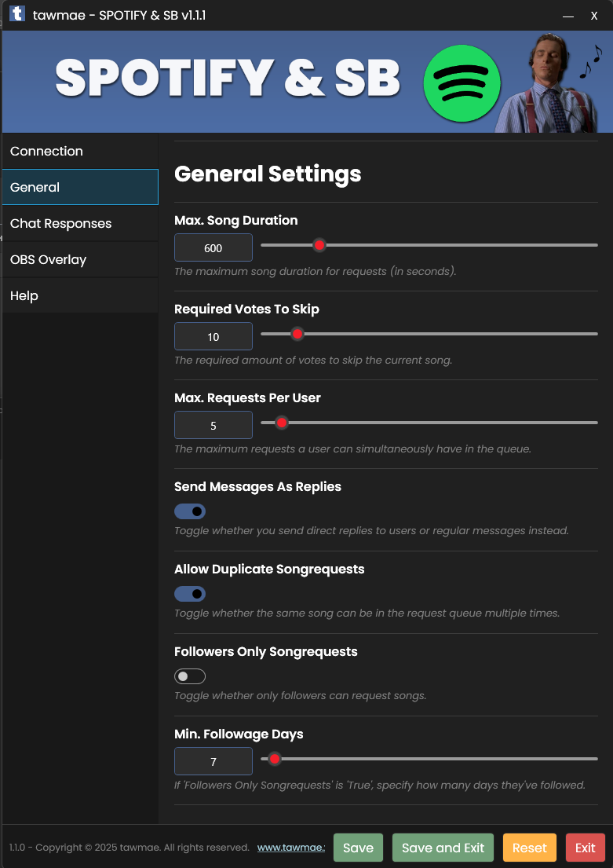The height and width of the screenshot is (868, 613).
Task: Click Save and Exit button
Action: click(x=443, y=848)
